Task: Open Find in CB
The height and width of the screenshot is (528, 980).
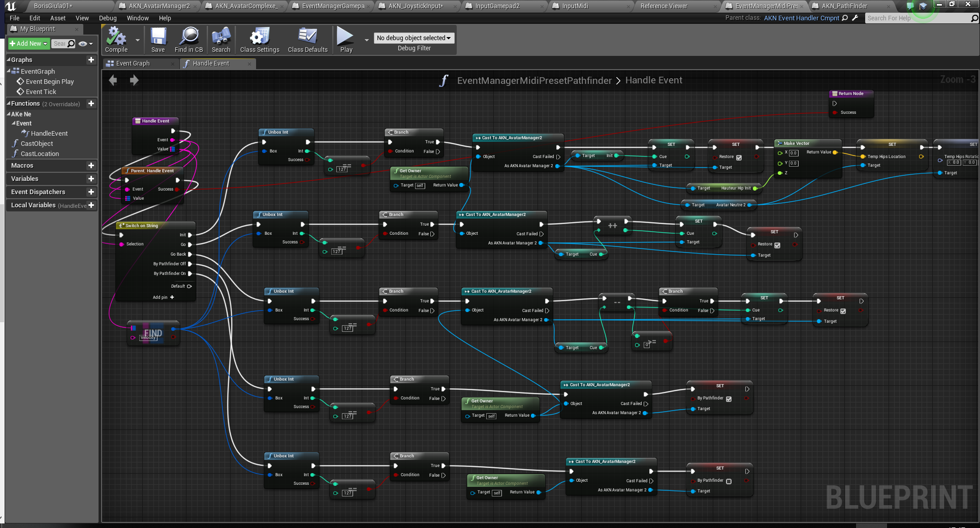Action: [188, 40]
